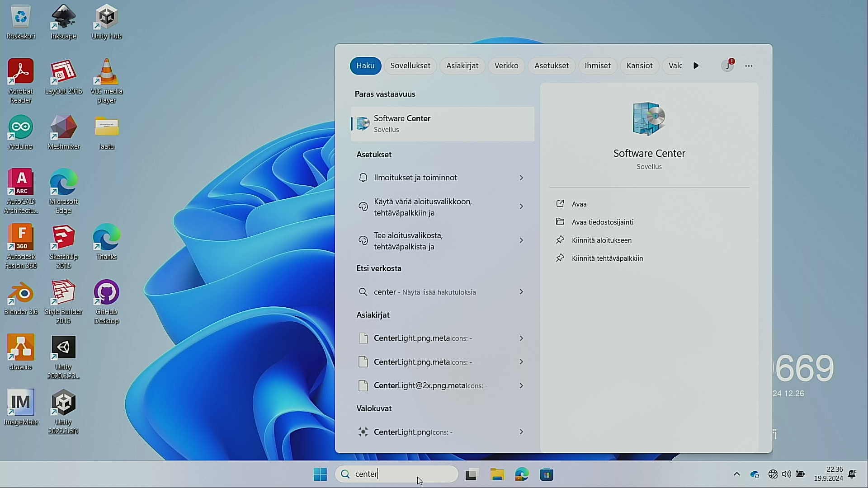Viewport: 868px width, 488px height.
Task: Open Software Center best match result
Action: (x=443, y=124)
